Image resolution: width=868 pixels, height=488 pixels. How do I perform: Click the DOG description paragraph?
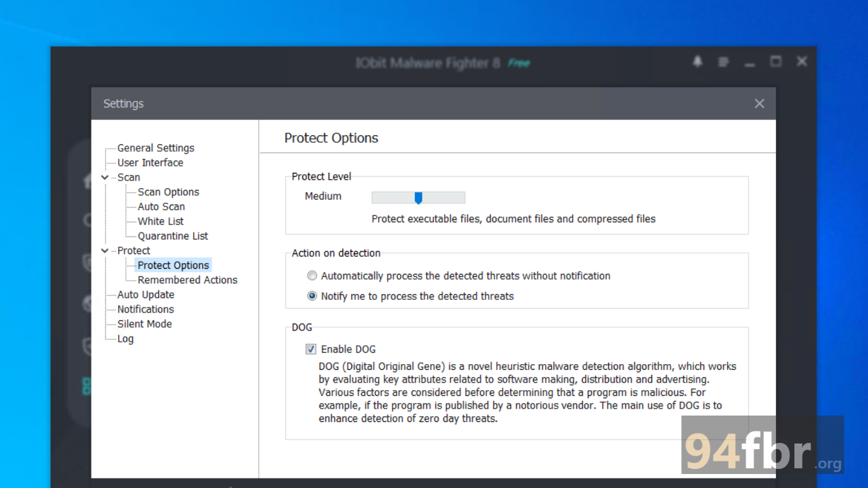[x=527, y=392]
